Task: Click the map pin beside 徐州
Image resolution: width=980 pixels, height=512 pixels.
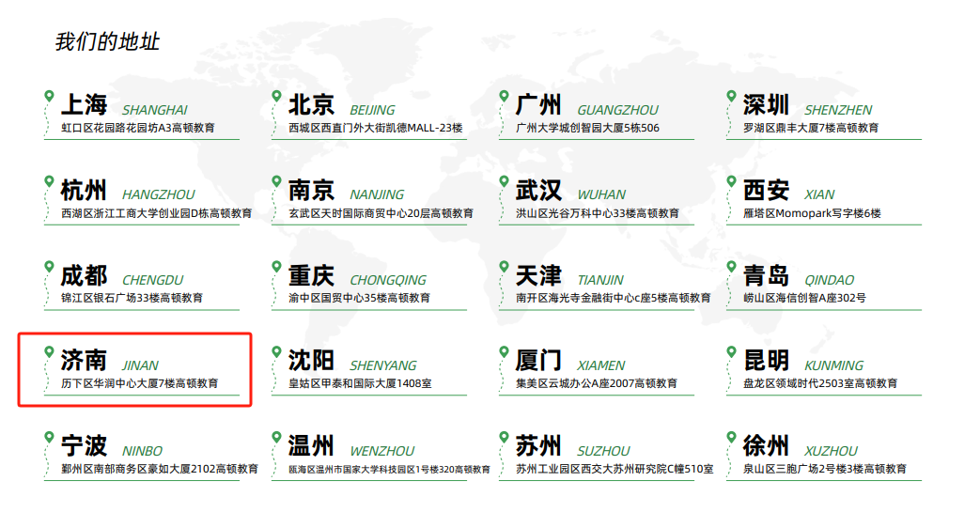Action: pyautogui.click(x=731, y=438)
